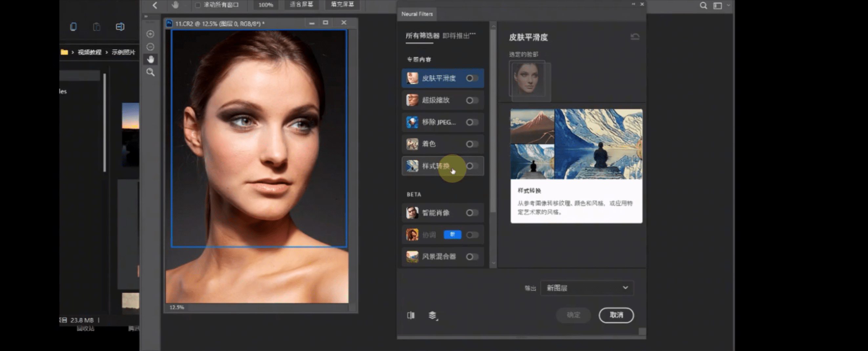Click the reset icon beside 皮肤平滑度 header
This screenshot has height=351, width=868.
click(634, 36)
